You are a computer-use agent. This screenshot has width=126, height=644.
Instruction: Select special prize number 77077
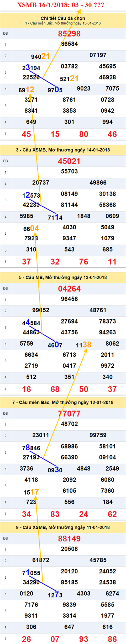click(x=69, y=414)
